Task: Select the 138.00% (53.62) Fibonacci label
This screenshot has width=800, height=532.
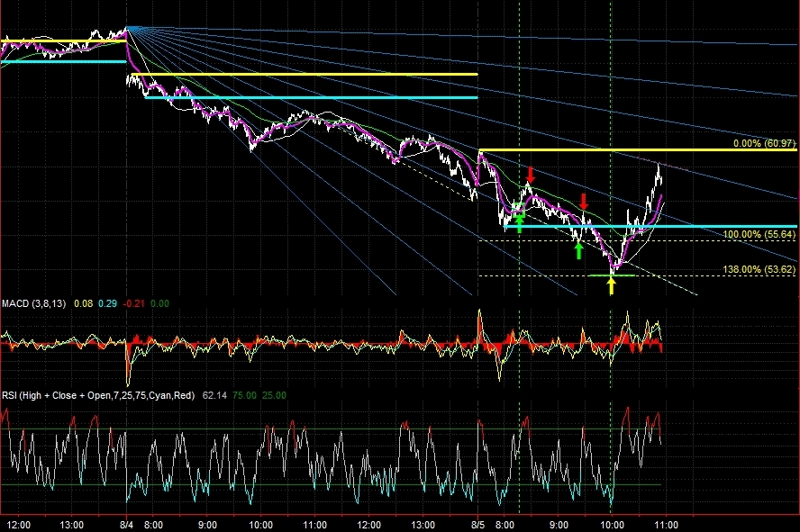Action: 759,269
